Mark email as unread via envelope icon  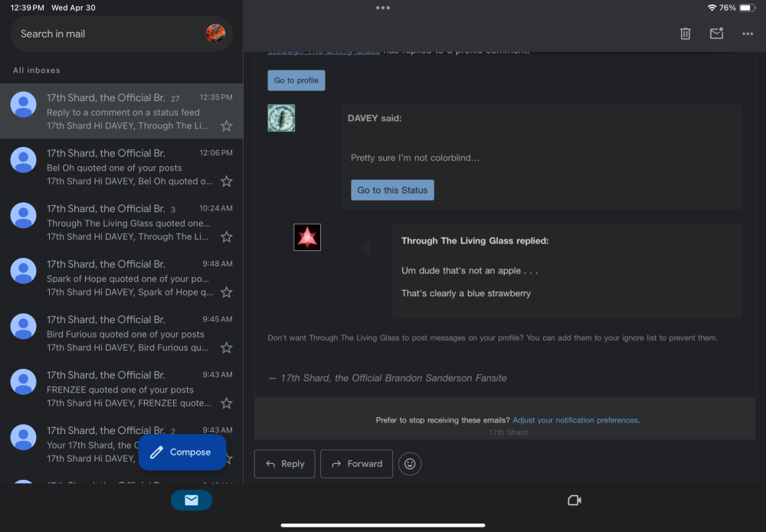point(716,33)
